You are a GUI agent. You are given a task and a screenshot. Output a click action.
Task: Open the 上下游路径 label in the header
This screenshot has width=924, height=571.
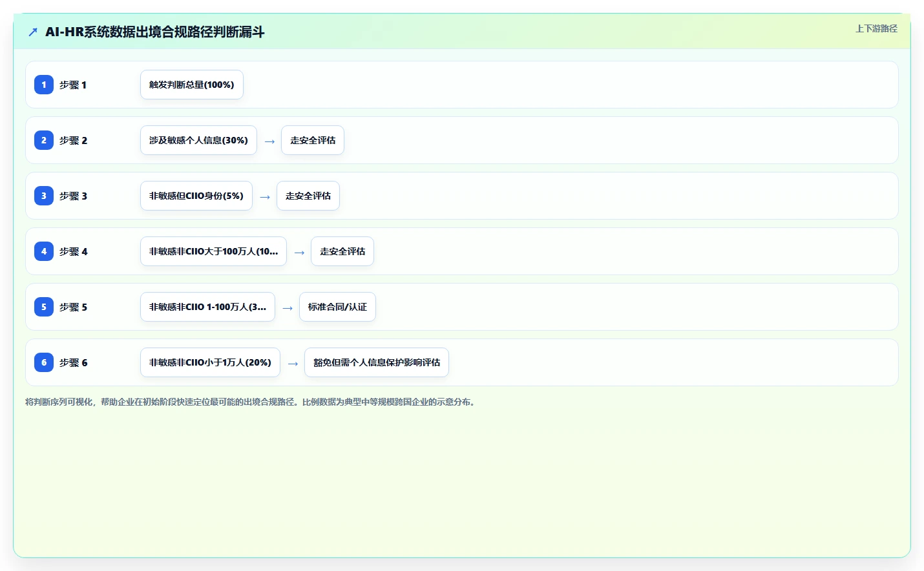(x=876, y=28)
